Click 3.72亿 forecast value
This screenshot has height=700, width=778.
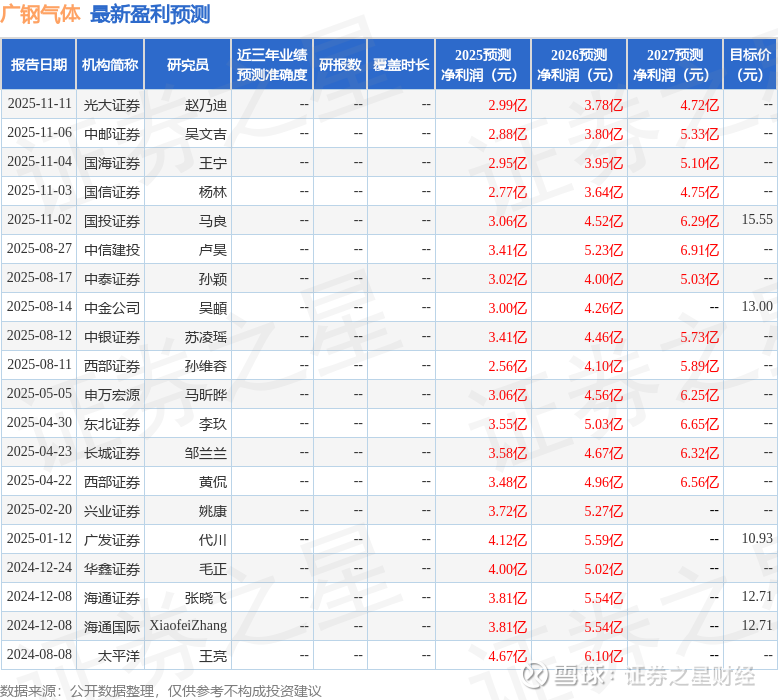(507, 511)
